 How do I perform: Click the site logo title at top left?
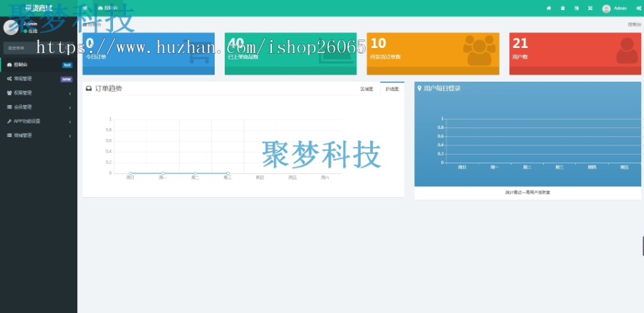[x=39, y=8]
